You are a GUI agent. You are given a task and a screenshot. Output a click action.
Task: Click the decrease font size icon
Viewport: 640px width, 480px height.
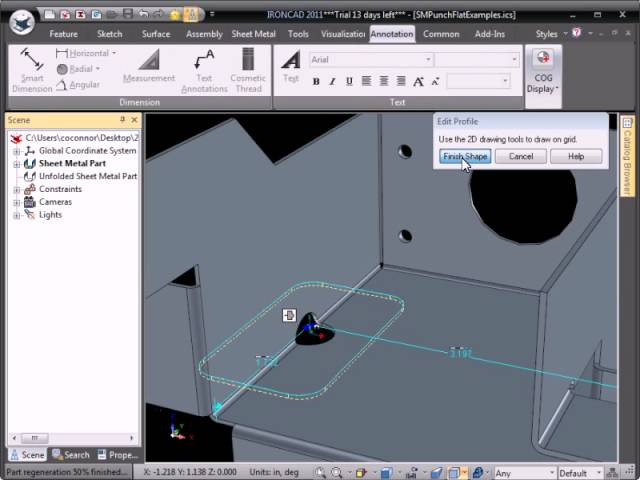tap(435, 82)
